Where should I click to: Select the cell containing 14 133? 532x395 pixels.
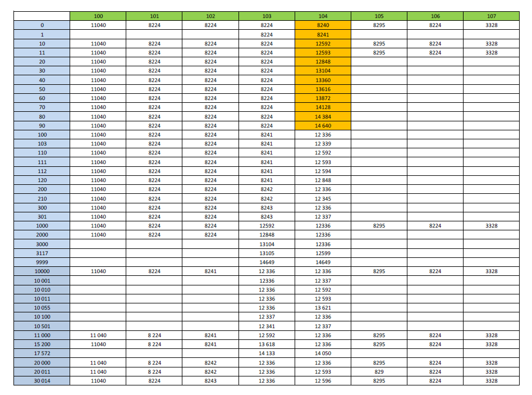coord(267,353)
